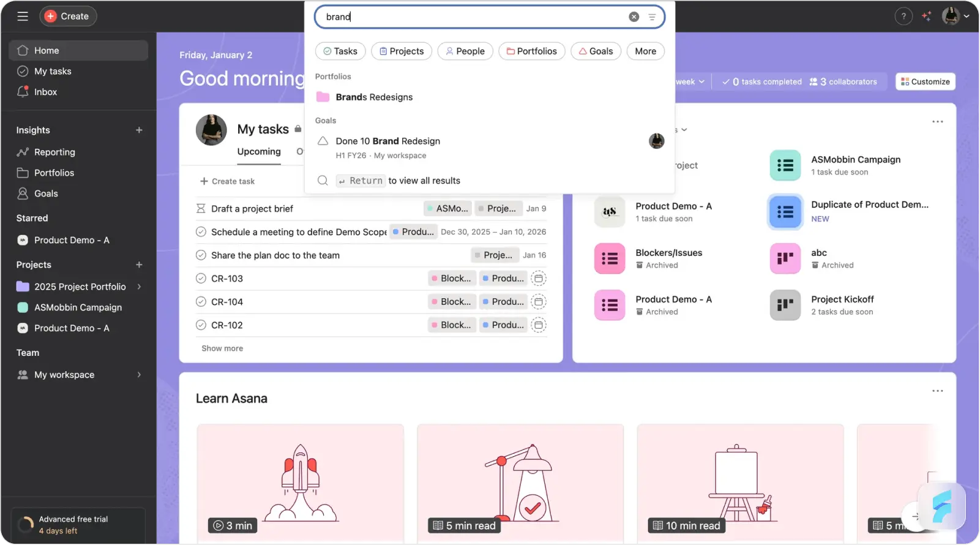Open the hamburger sidebar menu
This screenshot has width=980, height=545.
(x=23, y=17)
